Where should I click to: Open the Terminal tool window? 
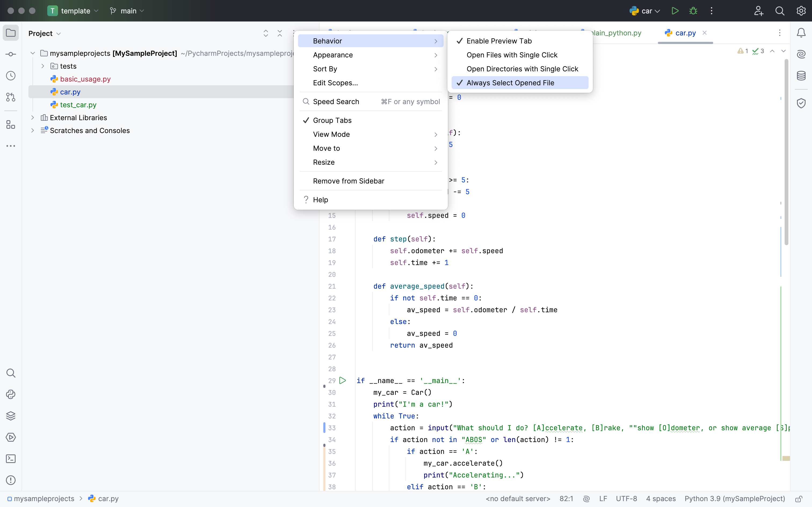coord(11,458)
